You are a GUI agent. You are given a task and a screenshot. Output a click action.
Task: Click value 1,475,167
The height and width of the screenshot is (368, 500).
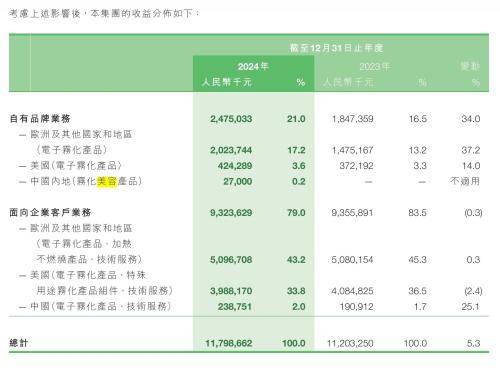pos(352,150)
